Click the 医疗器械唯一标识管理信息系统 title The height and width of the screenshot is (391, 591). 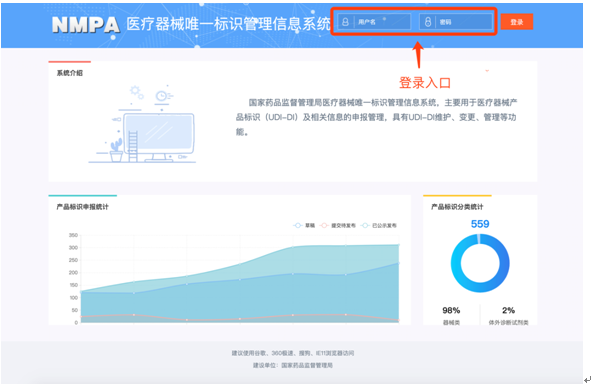pyautogui.click(x=228, y=24)
